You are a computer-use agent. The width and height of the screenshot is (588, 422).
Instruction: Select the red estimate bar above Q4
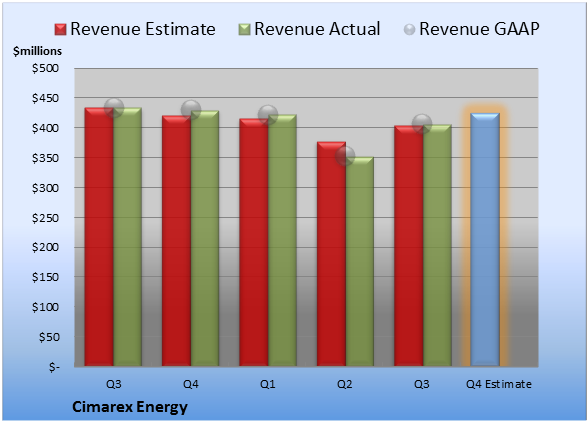(x=176, y=241)
